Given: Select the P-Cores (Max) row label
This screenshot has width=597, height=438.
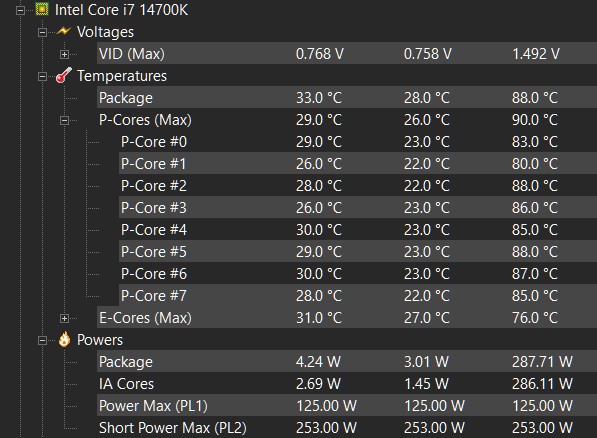Looking at the screenshot, I should pos(145,120).
